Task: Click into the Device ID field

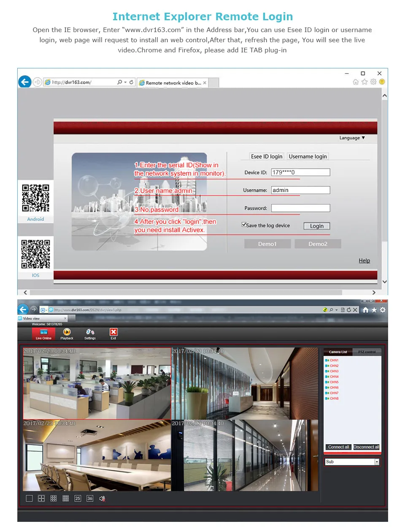Action: (x=300, y=172)
